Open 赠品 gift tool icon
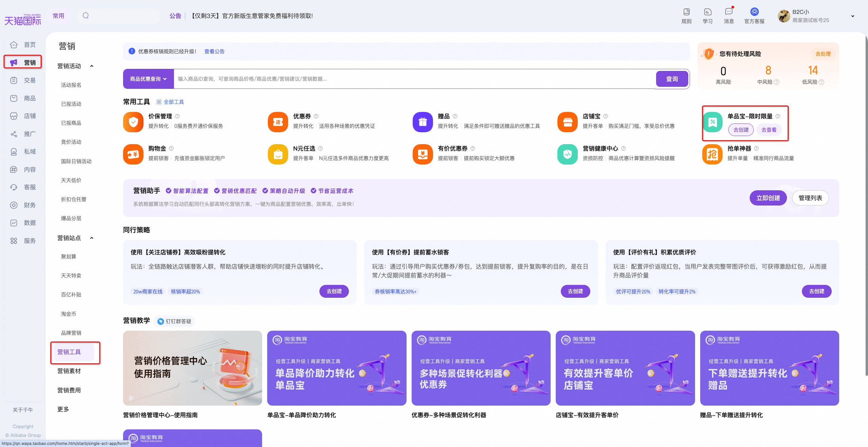868x447 pixels. tap(423, 122)
